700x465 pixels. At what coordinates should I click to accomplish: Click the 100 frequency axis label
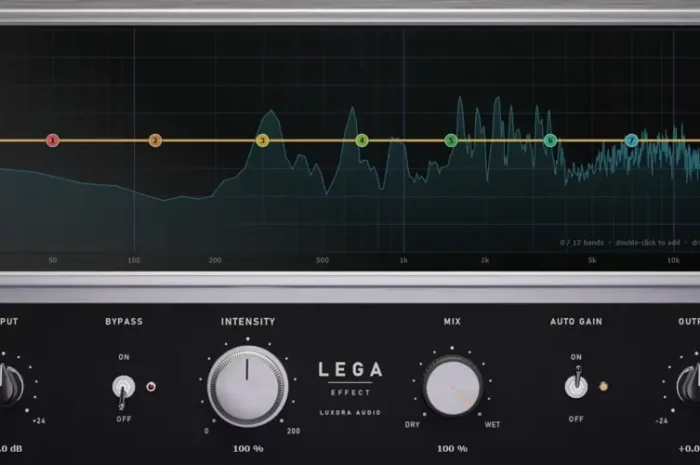point(134,260)
